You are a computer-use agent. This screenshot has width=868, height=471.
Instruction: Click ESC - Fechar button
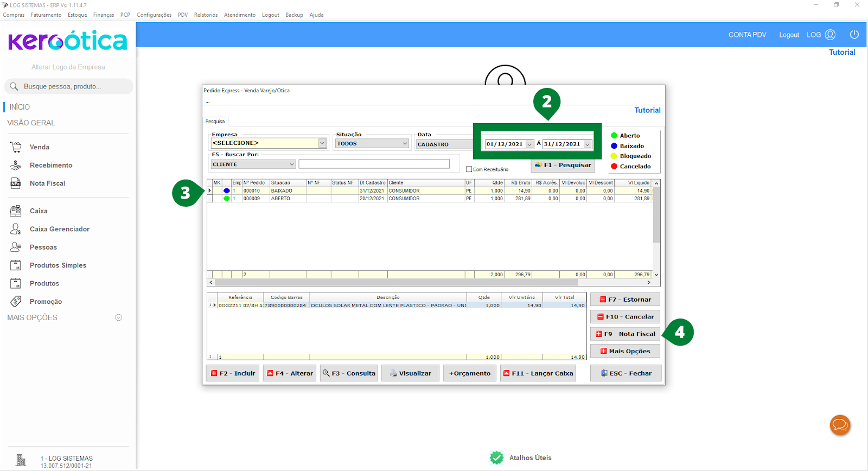pos(626,373)
